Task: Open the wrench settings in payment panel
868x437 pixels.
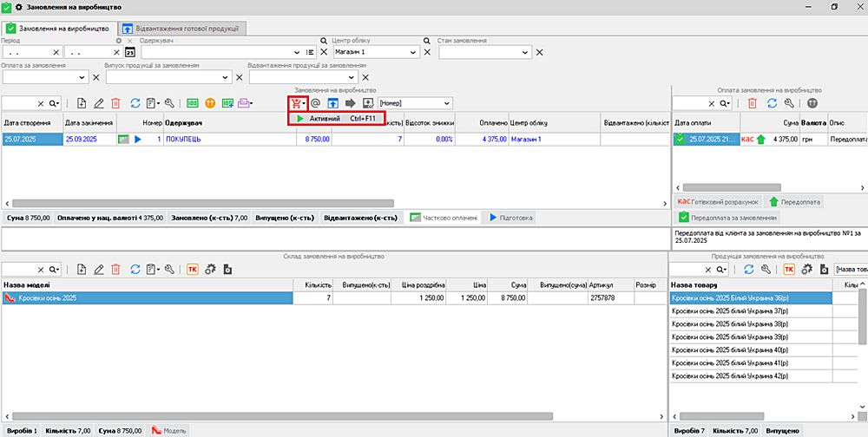Action: coord(787,103)
